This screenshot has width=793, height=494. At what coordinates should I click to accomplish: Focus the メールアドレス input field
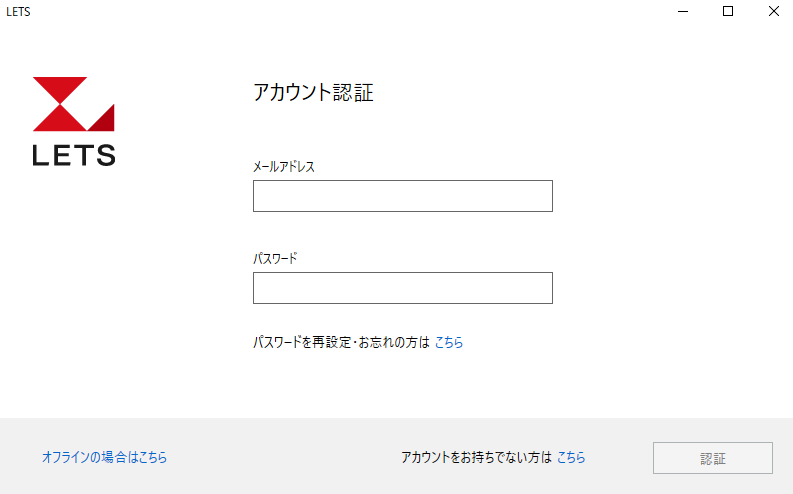[x=402, y=196]
